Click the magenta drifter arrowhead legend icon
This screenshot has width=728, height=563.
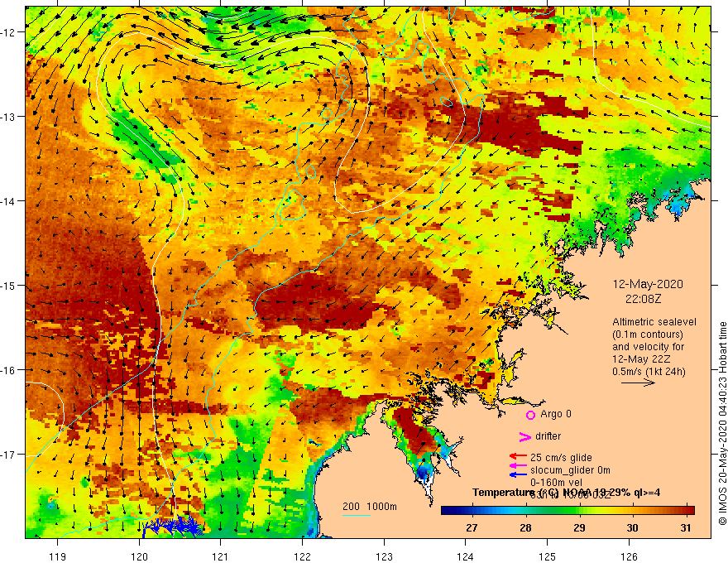point(524,436)
